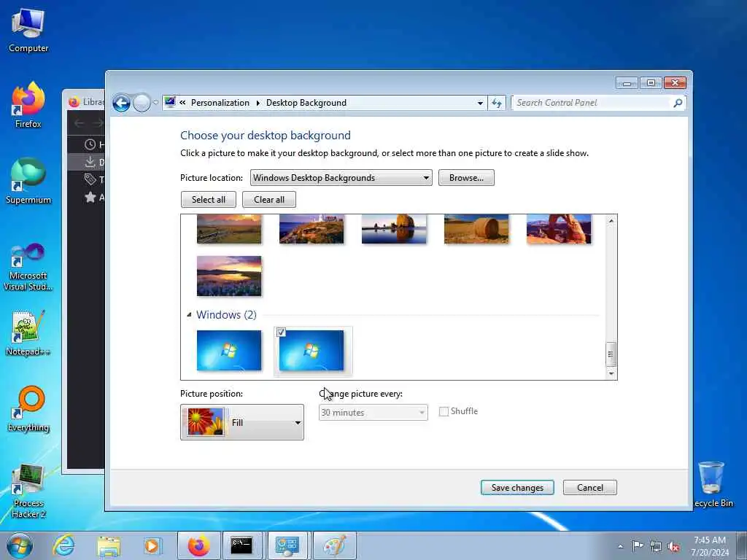
Task: Click Tags icon in Firefox Library sidebar
Action: (90, 179)
